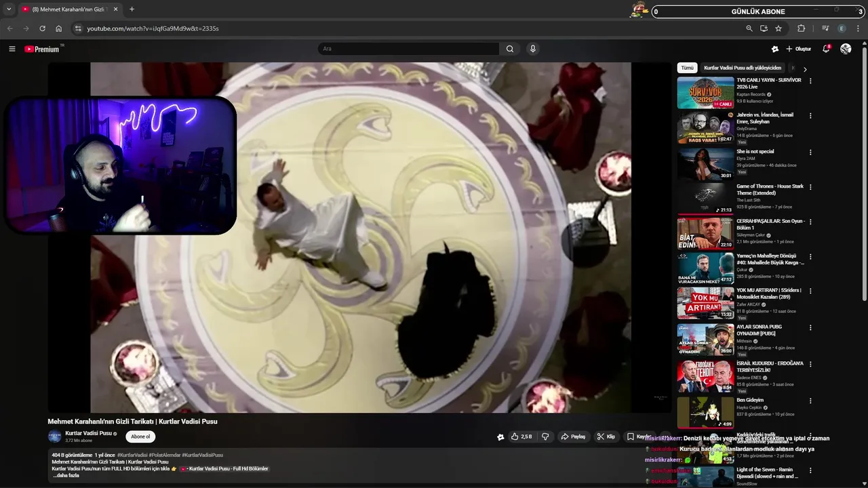
Task: Click the Paylaş share button
Action: (x=573, y=437)
